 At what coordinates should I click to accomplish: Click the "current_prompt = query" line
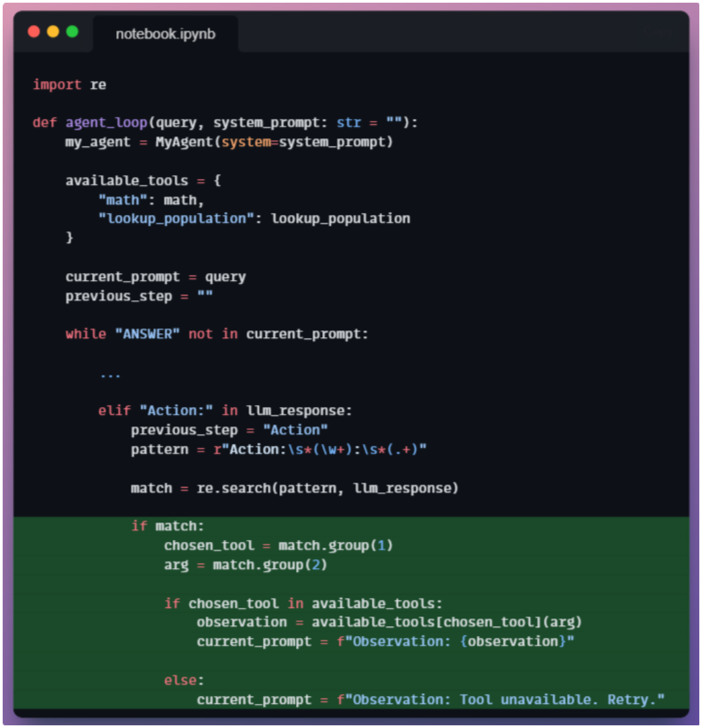point(156,277)
